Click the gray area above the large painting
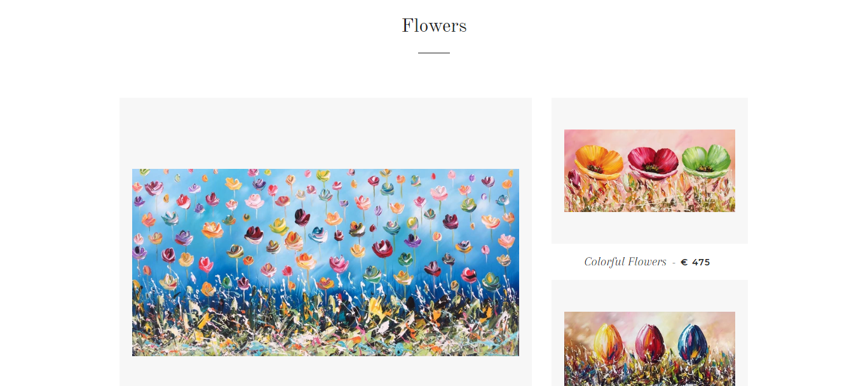 (x=325, y=133)
